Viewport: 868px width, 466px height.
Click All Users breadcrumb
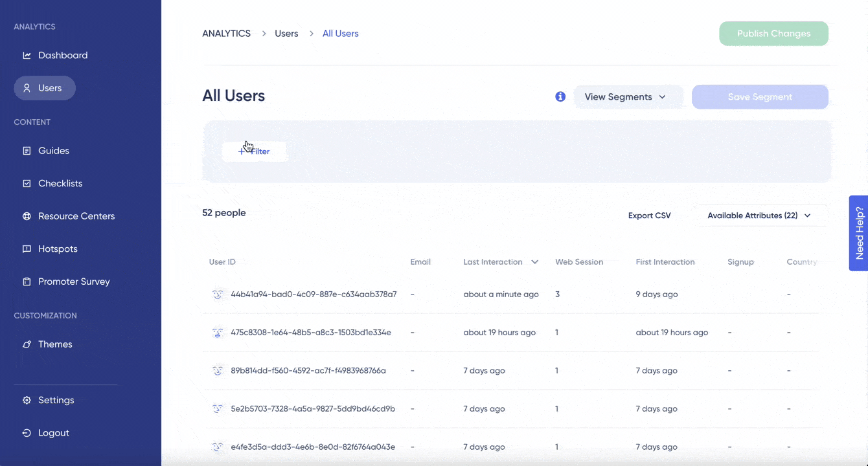click(x=341, y=34)
